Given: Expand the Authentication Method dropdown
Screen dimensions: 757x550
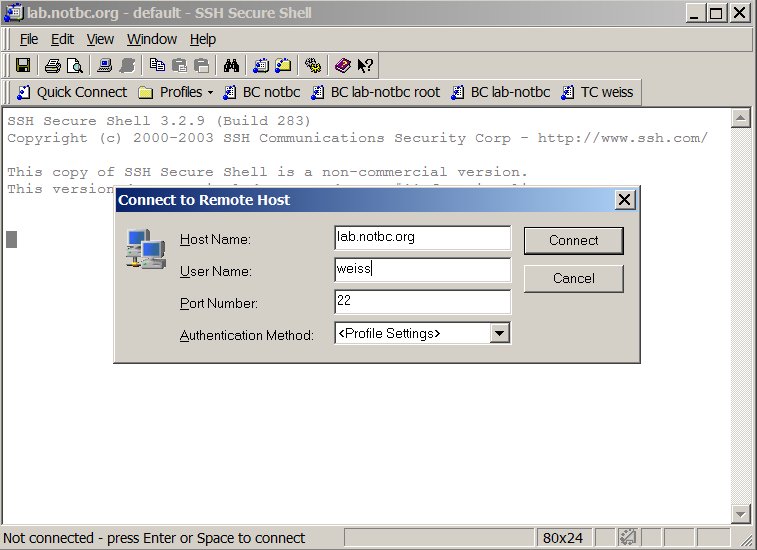Looking at the screenshot, I should (500, 333).
